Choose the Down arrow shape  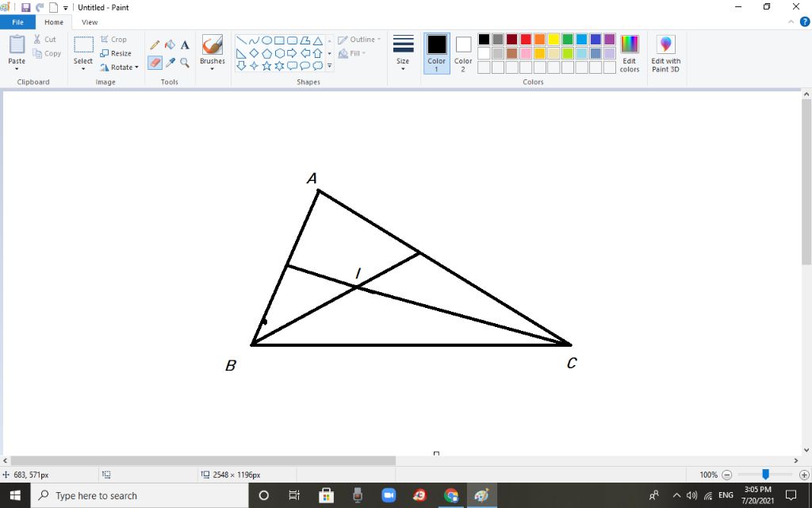241,66
